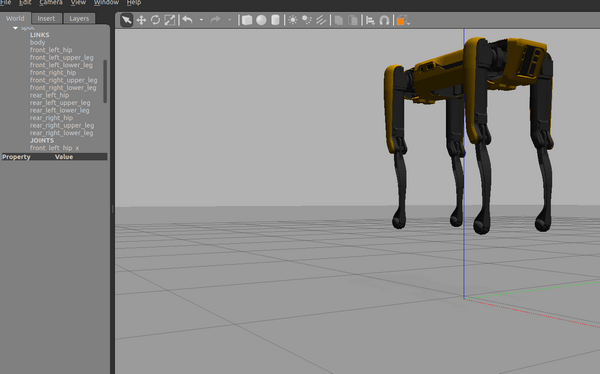The height and width of the screenshot is (374, 600).
Task: Open the align tool
Action: (x=370, y=20)
